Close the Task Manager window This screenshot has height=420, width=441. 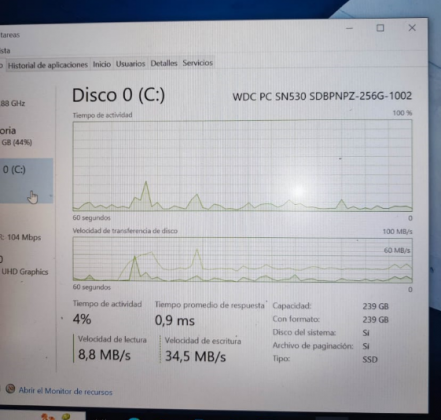tap(412, 28)
